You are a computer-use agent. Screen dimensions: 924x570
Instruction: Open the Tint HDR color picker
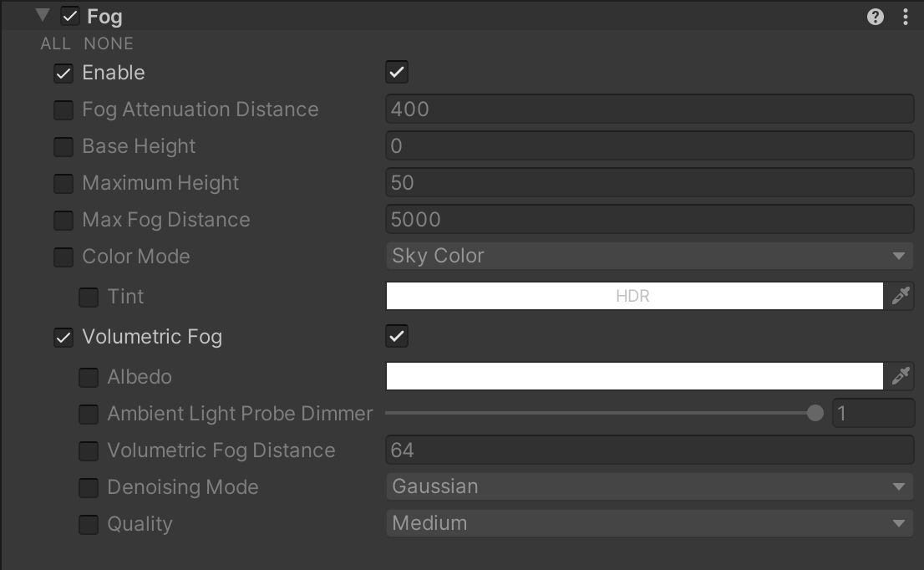coord(633,295)
